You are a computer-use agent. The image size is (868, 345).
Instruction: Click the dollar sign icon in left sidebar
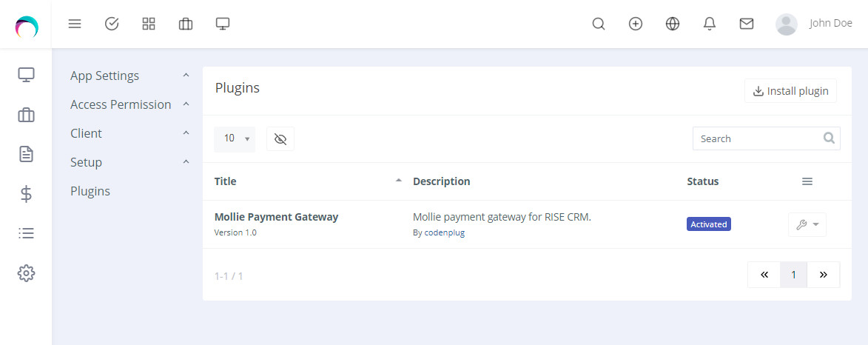(26, 194)
